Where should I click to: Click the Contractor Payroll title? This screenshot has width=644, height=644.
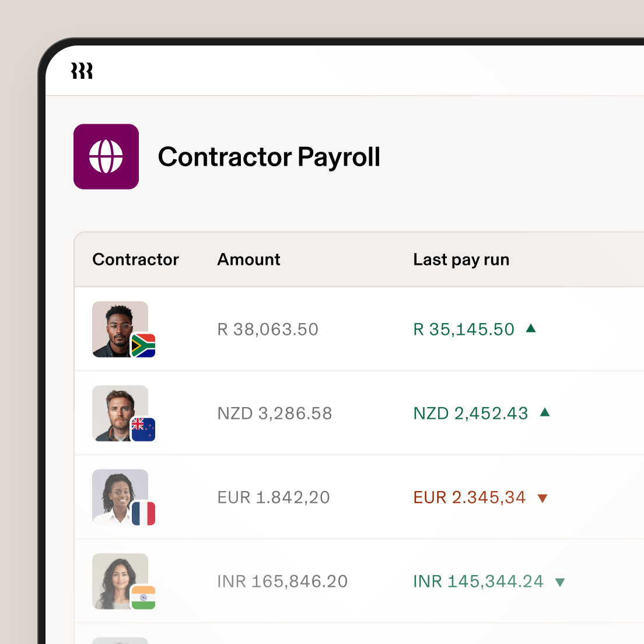click(269, 156)
